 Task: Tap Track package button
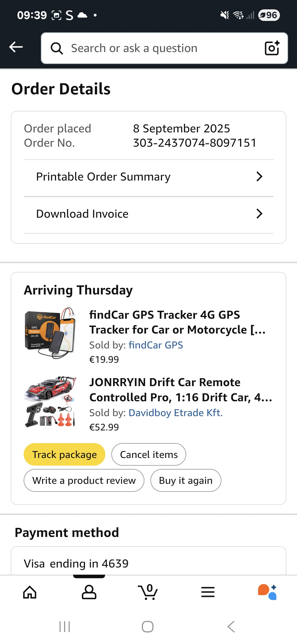coord(65,454)
